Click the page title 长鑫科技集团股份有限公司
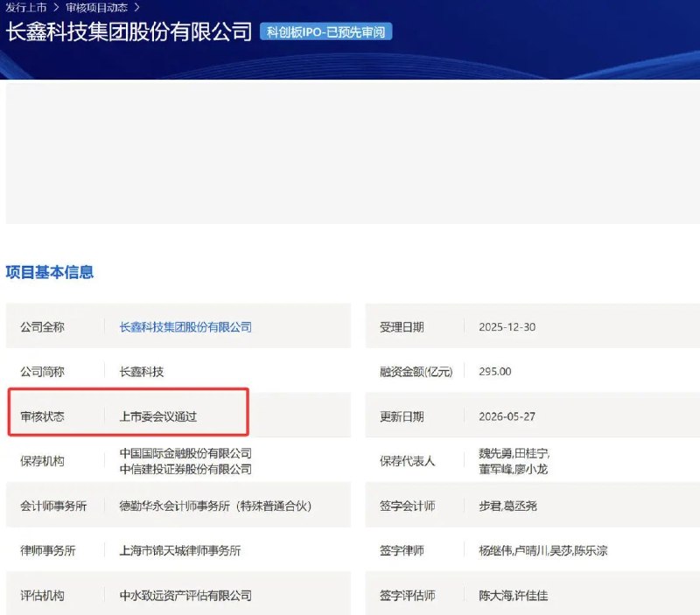The image size is (700, 615). click(x=129, y=31)
